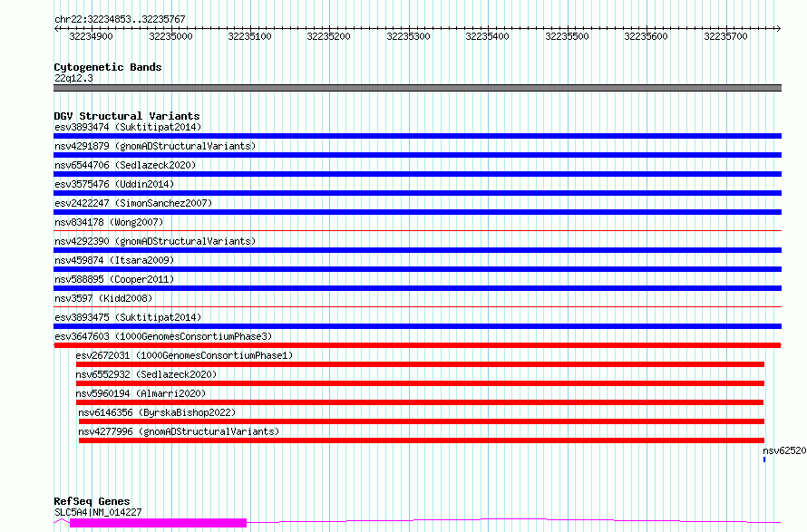Viewport: 807px width, 532px height.
Task: Click the ruler's left arrowhead
Action: click(56, 28)
